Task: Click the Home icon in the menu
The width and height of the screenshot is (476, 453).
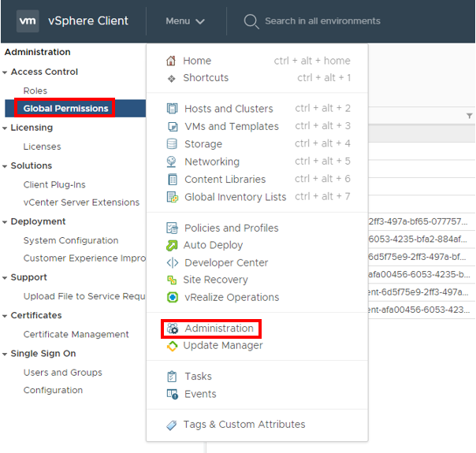Action: pos(171,61)
